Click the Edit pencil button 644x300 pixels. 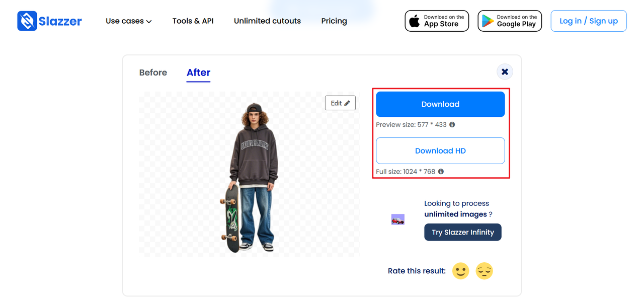pos(340,103)
